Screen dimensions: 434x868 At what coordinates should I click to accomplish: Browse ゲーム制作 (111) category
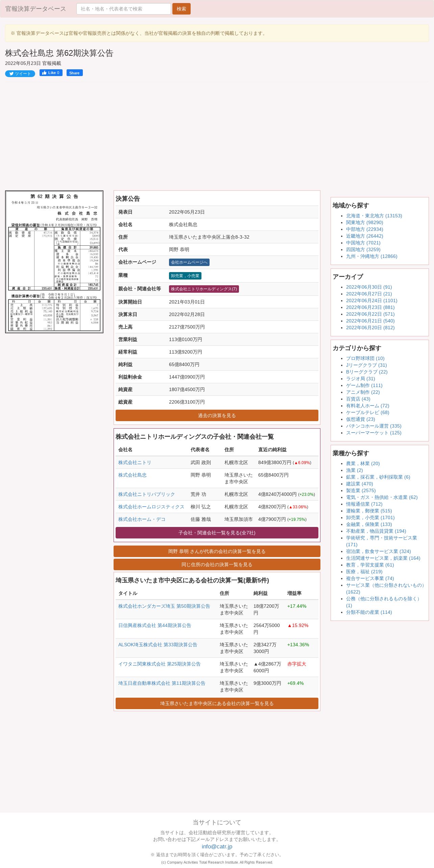(364, 385)
